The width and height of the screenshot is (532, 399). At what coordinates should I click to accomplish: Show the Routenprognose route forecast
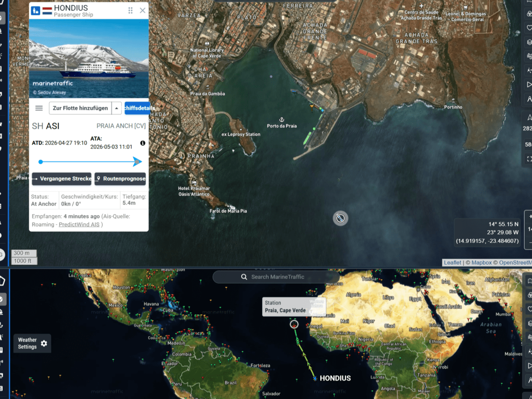coord(120,179)
